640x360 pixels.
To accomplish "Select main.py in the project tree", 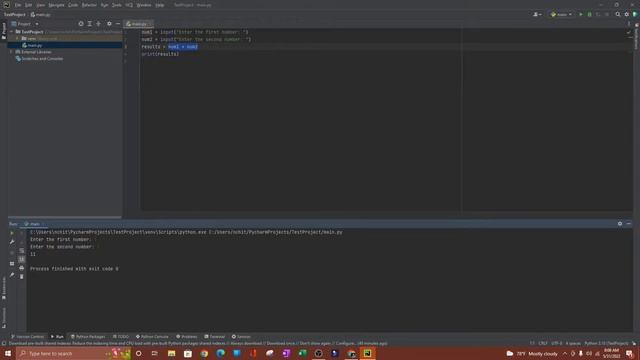I will coord(35,45).
